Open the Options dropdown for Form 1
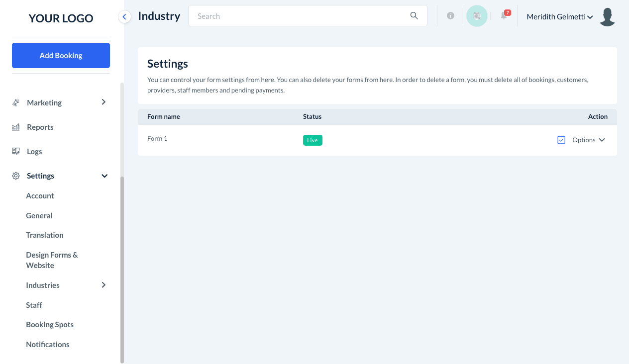This screenshot has width=629, height=364. click(589, 140)
